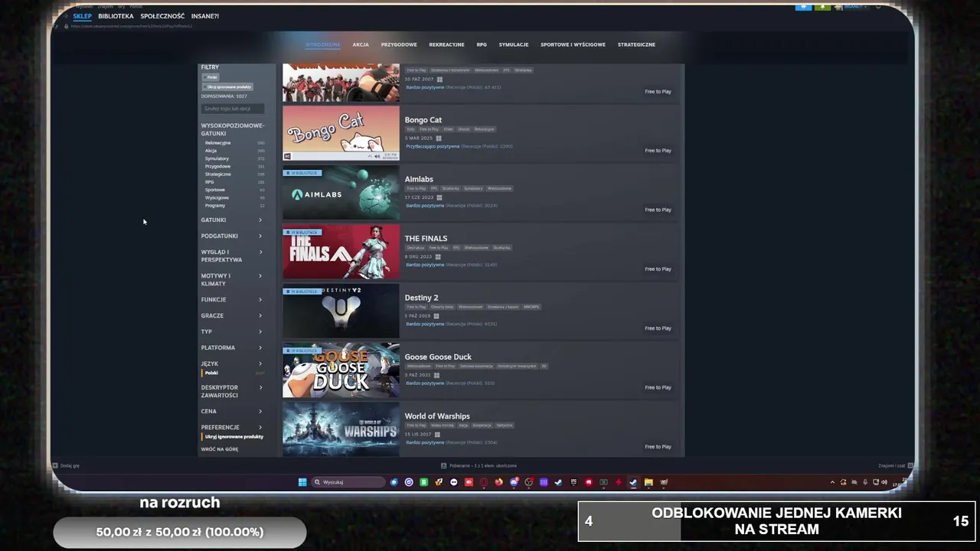980x551 pixels.
Task: Select the Przygodowe category tab
Action: coord(399,44)
